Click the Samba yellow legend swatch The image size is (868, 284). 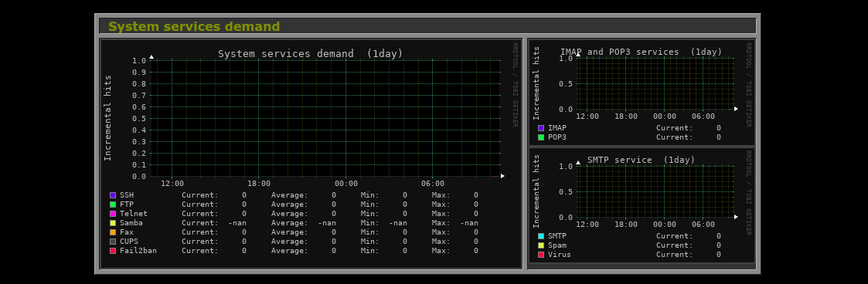pos(113,223)
